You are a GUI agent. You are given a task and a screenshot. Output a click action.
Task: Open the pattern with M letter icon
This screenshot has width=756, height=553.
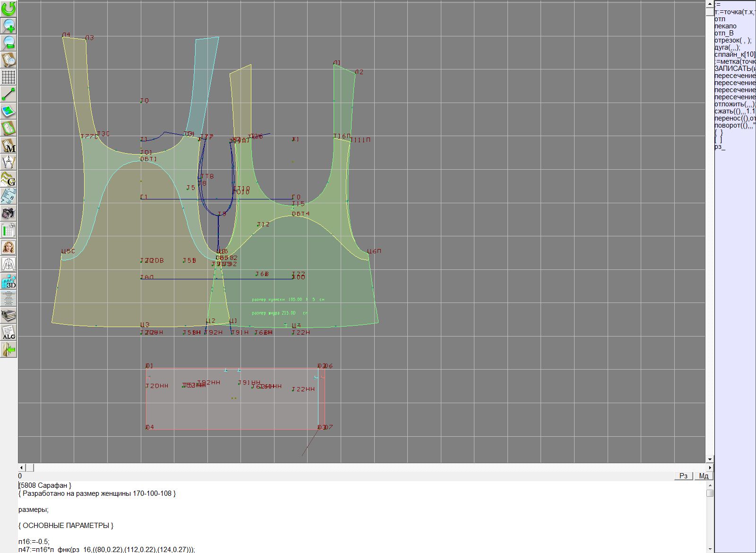[x=9, y=146]
